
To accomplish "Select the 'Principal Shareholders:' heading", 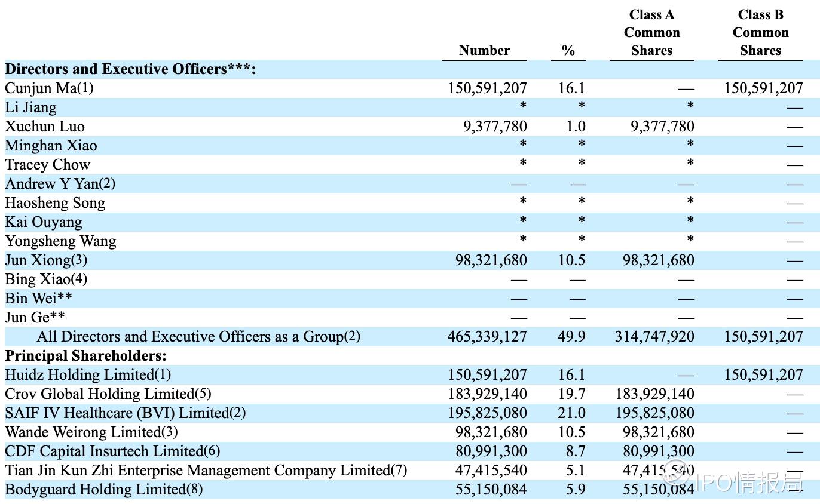I will [85, 356].
